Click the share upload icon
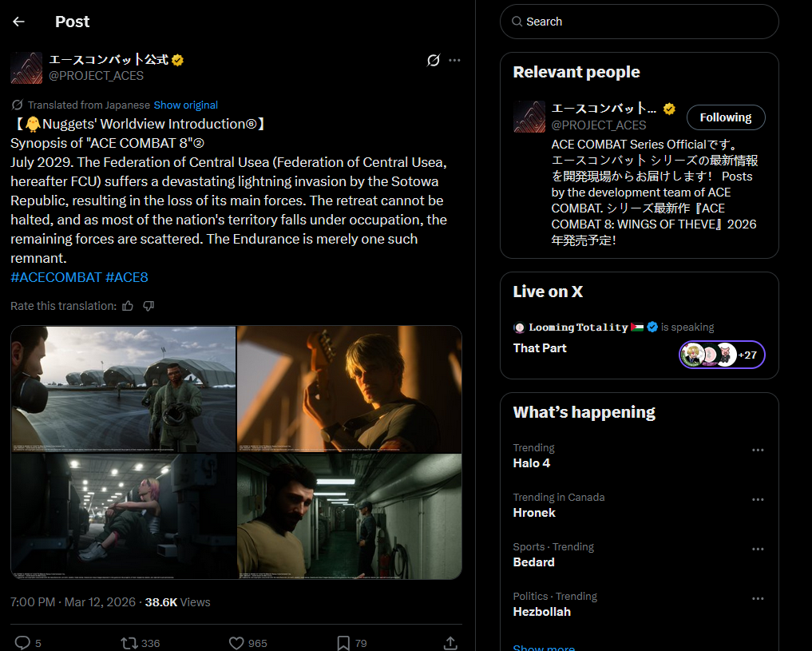Viewport: 812px width, 651px height. coord(450,643)
